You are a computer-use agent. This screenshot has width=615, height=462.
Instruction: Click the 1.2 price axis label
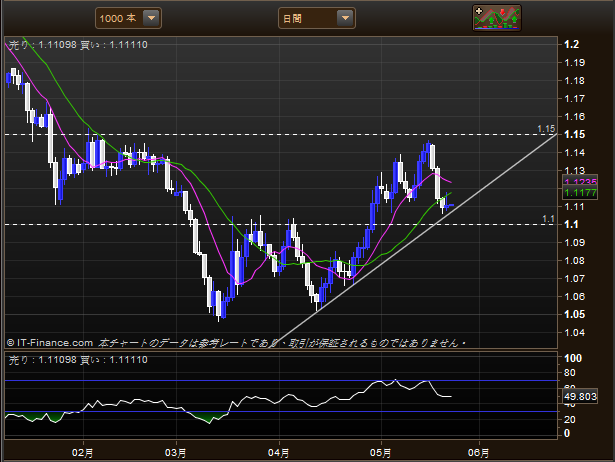coord(571,44)
